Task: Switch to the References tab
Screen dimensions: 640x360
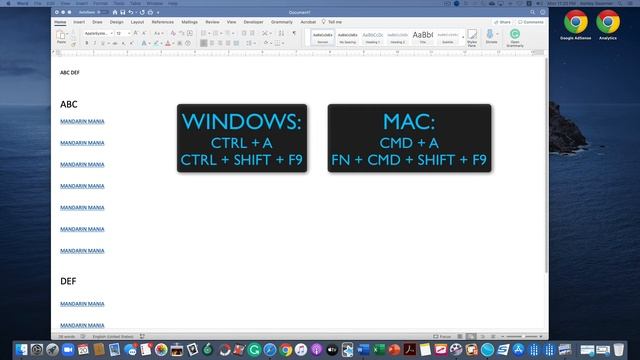Action: click(162, 22)
